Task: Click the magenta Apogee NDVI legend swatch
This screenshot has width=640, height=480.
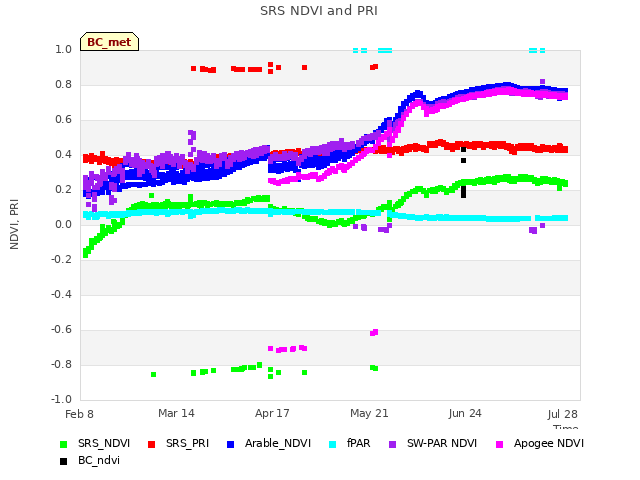Action: 499,444
